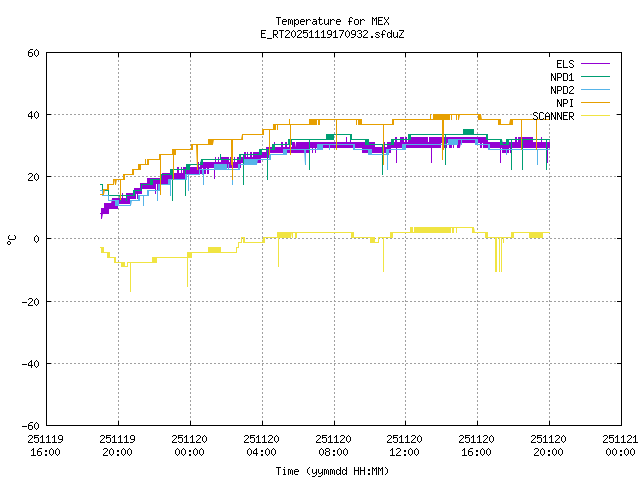This screenshot has width=640, height=480.
Task: Select the E_RT20251119170932.sfduZ filename subtitle
Action: pos(332,34)
